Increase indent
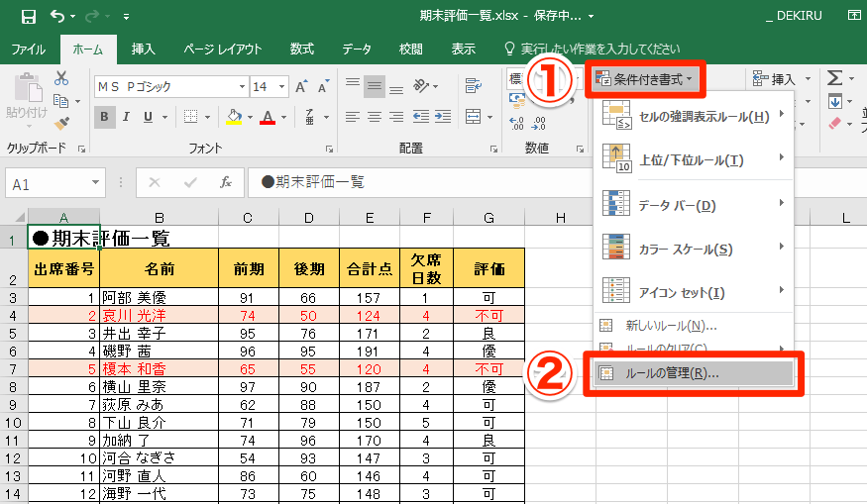Viewport: 867px width, 504px height. 443,117
